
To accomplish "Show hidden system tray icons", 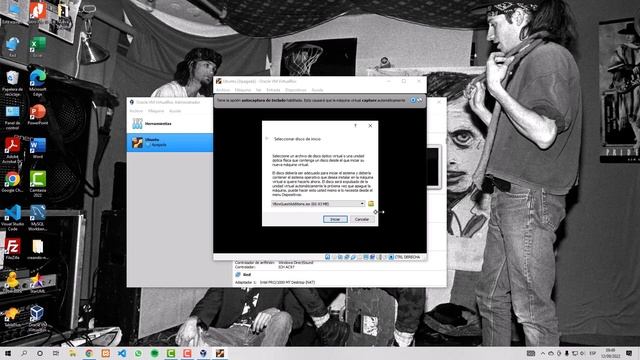I will 543,353.
